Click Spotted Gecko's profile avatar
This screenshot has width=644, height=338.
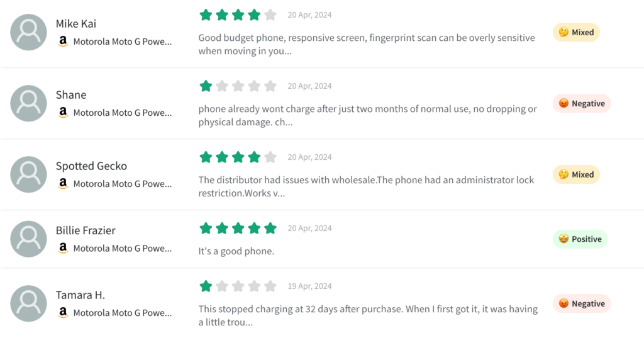point(28,174)
